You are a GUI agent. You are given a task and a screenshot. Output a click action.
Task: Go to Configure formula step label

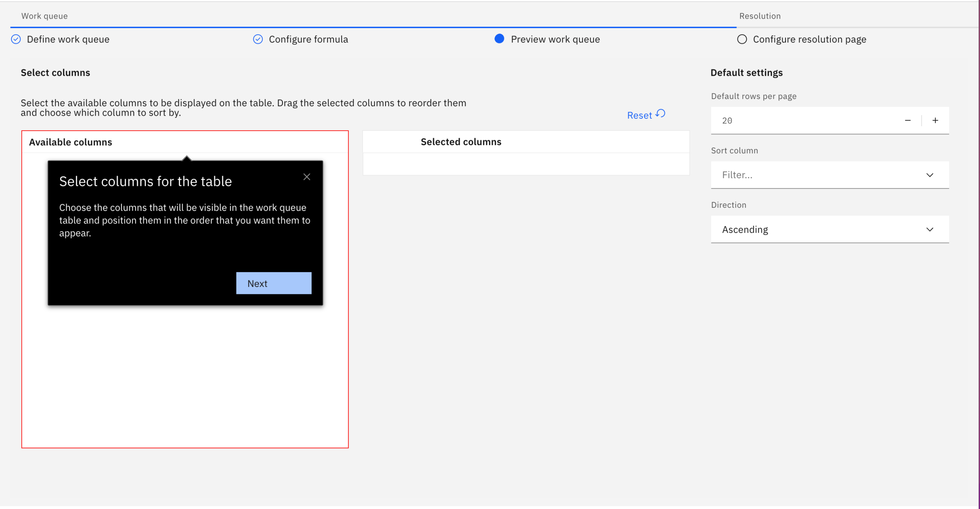point(308,39)
